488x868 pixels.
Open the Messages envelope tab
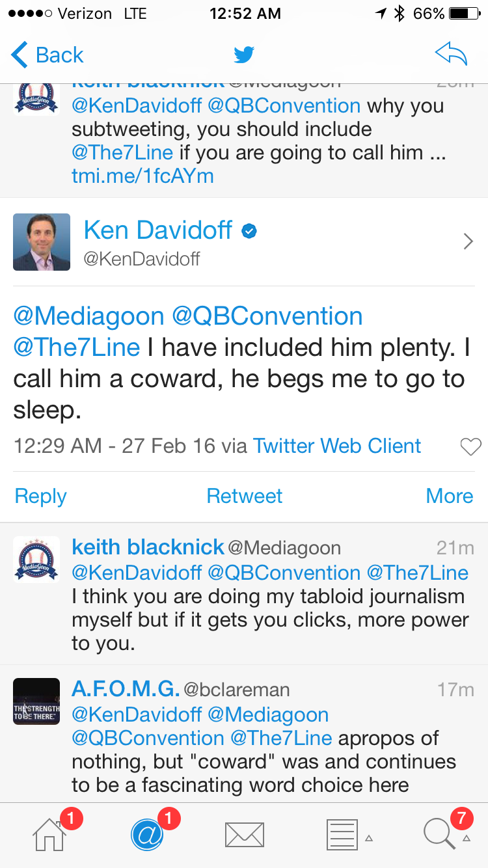[x=244, y=834]
